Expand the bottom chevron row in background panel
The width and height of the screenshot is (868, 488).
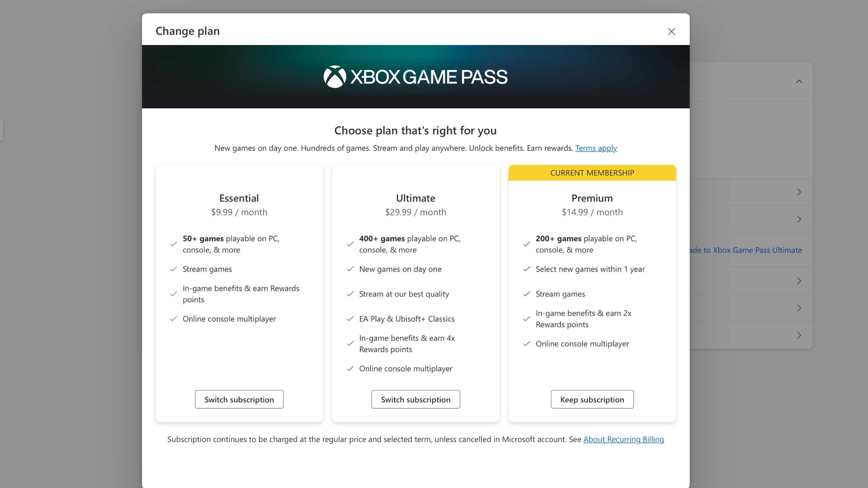click(799, 335)
